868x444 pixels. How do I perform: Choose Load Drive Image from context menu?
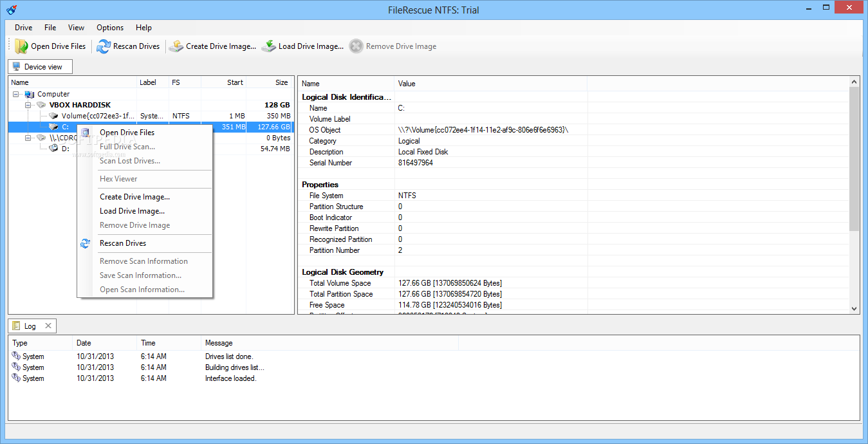145,211
